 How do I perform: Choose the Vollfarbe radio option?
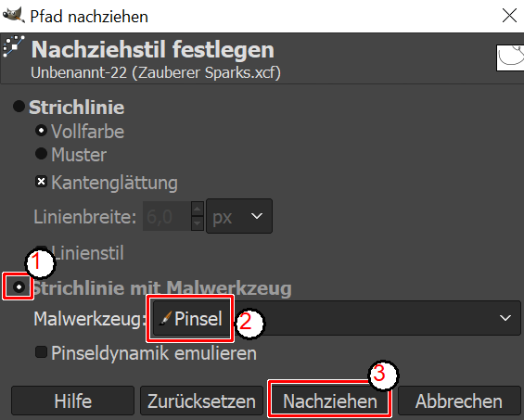pos(41,131)
